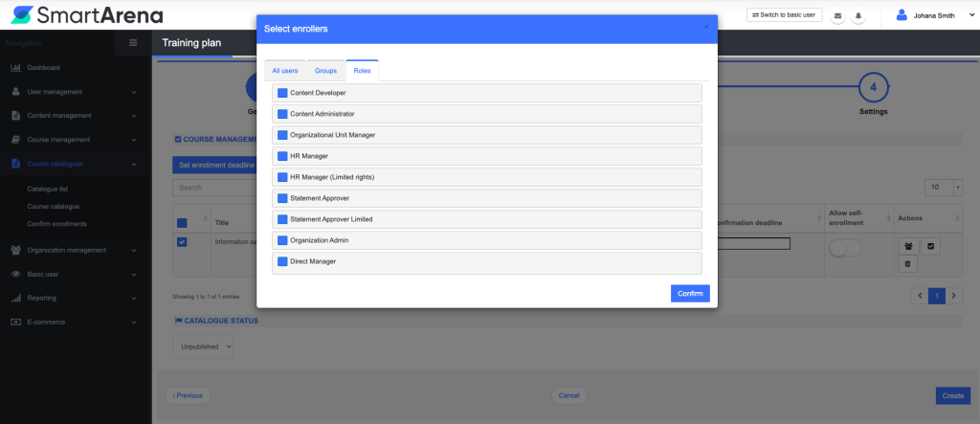The height and width of the screenshot is (424, 980).
Task: Click the Course catalogues icon
Action: tap(15, 164)
